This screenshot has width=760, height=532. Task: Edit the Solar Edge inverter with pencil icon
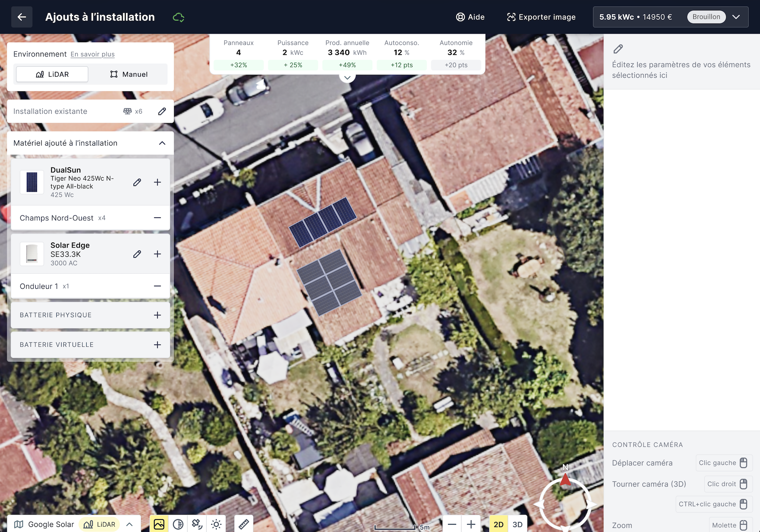point(137,254)
